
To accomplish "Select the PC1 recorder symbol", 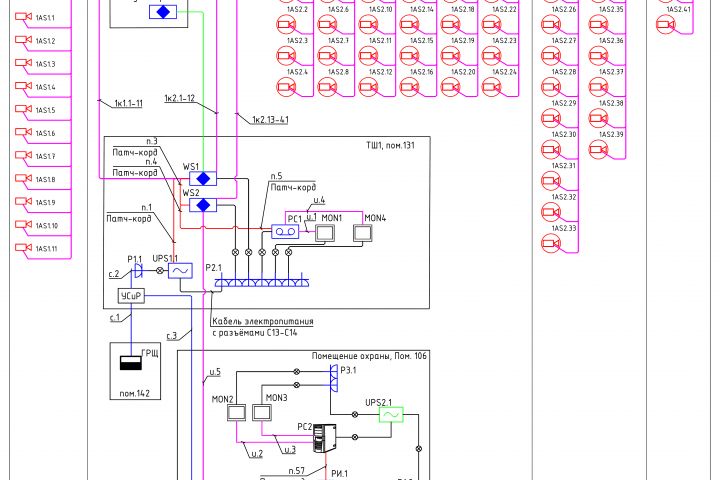I will tap(285, 232).
